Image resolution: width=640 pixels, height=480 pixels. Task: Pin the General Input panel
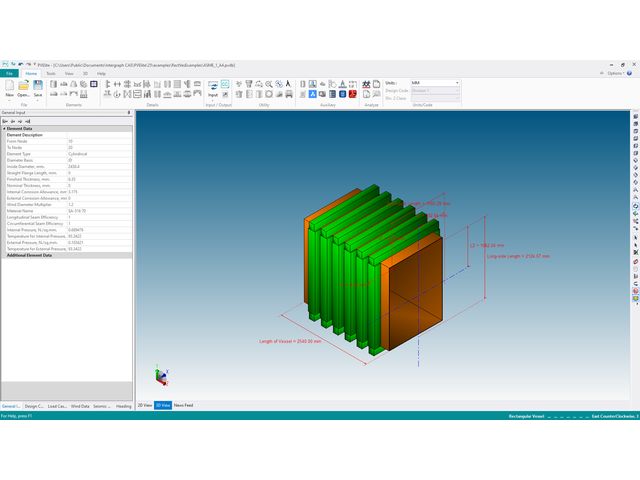tap(128, 113)
